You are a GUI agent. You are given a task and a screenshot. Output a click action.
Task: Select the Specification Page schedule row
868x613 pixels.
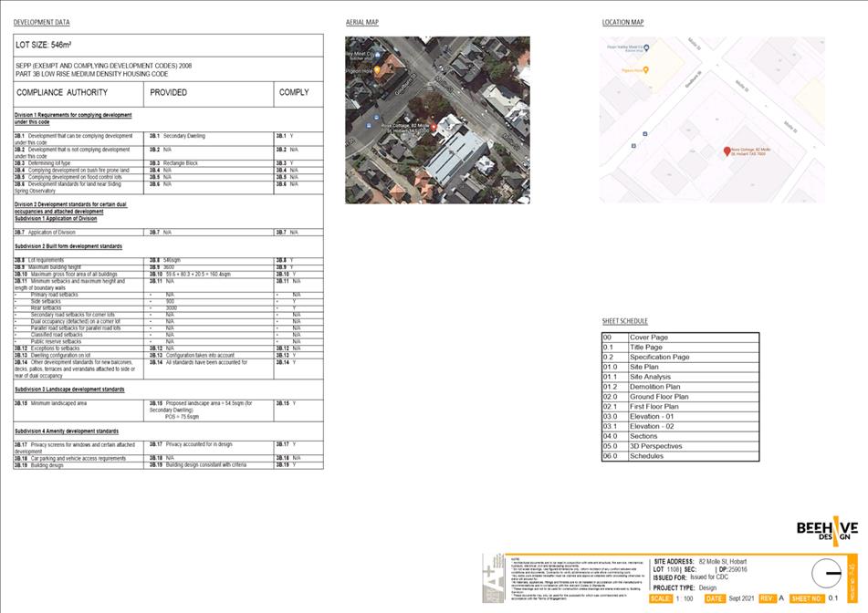pos(680,358)
